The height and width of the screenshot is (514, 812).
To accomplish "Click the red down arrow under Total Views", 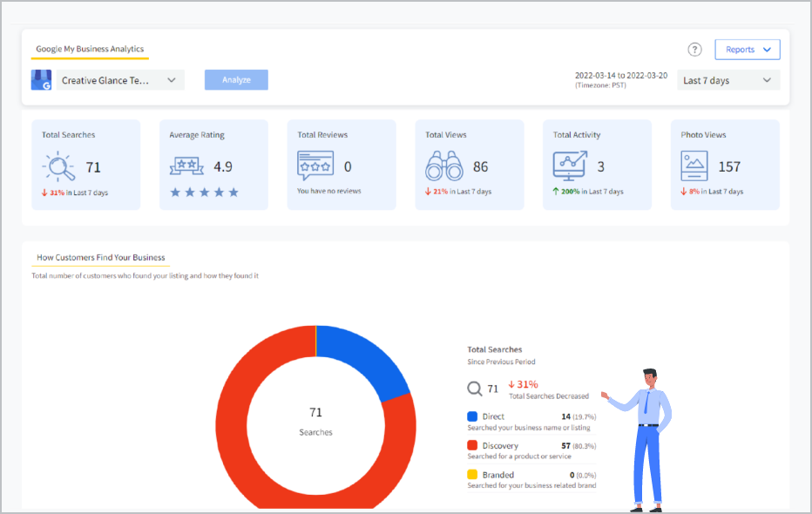I will 428,192.
